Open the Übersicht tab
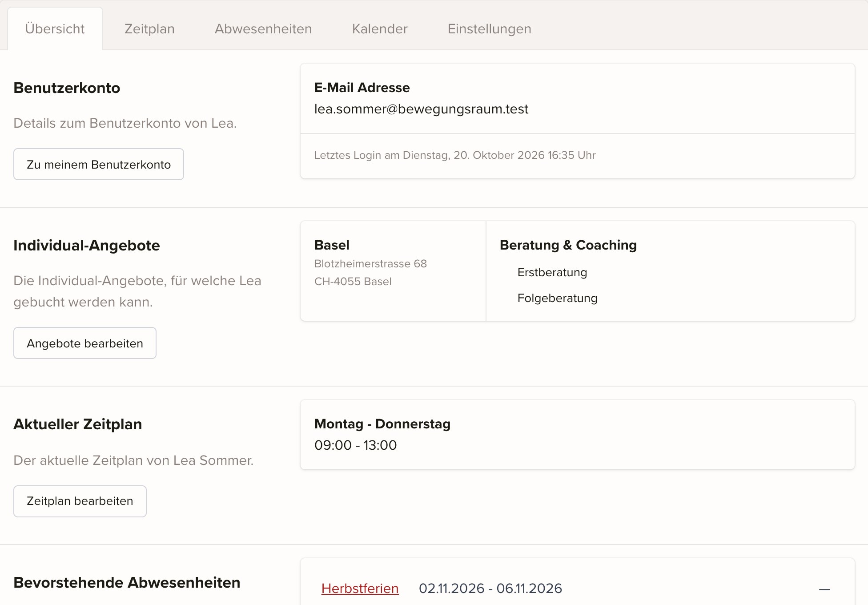This screenshot has width=868, height=605. 55,29
